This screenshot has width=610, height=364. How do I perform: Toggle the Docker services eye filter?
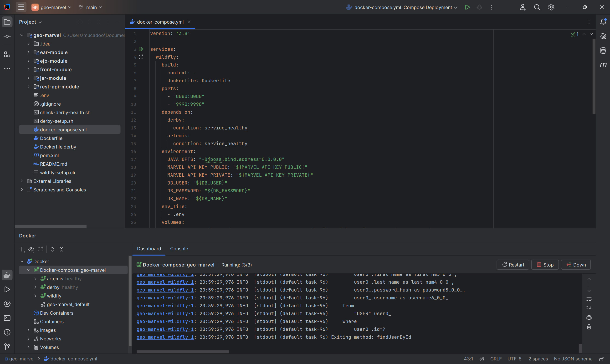(31, 249)
